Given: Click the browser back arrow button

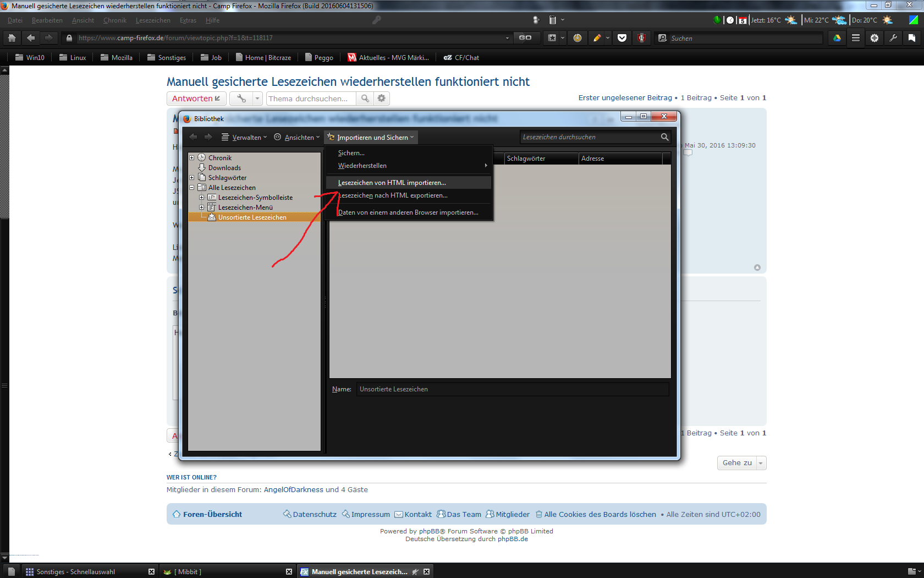Looking at the screenshot, I should [31, 38].
